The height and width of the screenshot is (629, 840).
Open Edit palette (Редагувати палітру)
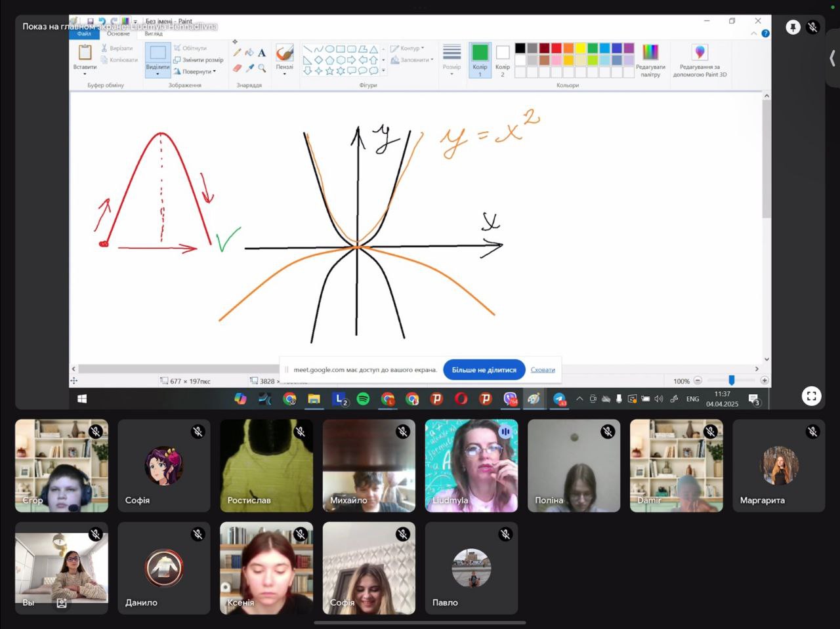[x=650, y=60]
